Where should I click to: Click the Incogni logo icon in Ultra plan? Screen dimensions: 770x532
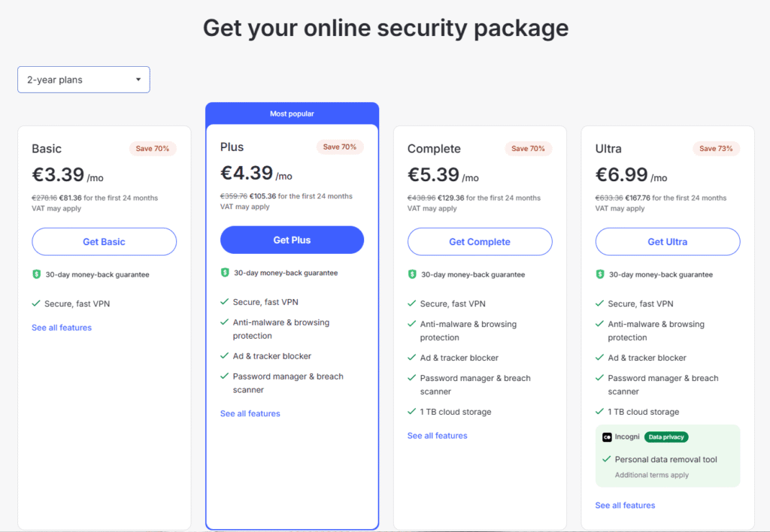[x=607, y=437]
